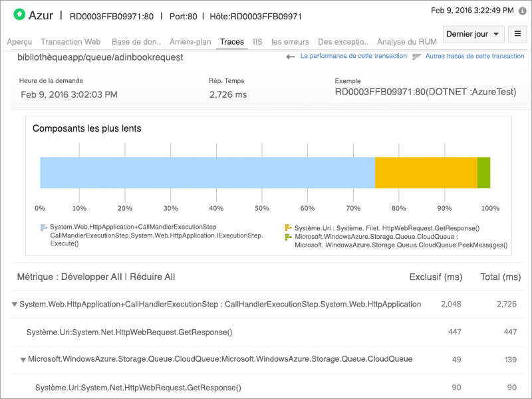Click the blue legend icon for CallHandlerExecutionStep
This screenshot has height=399, width=532.
pos(44,227)
